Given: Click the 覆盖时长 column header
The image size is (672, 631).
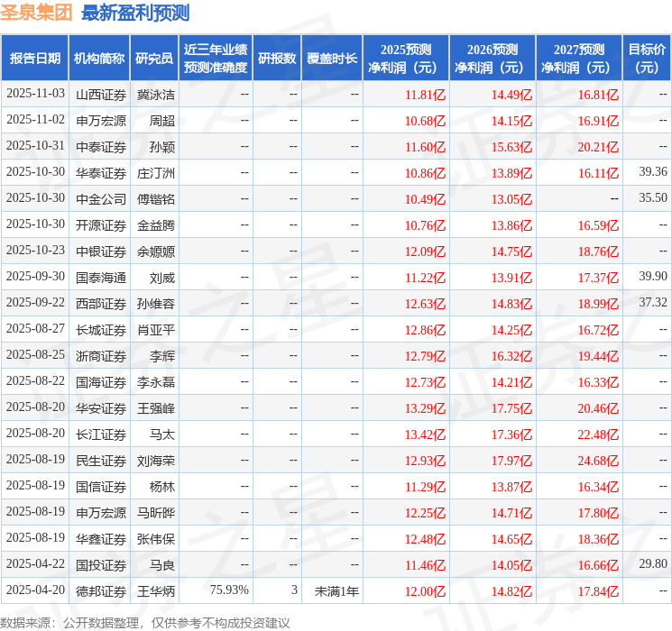Looking at the screenshot, I should (x=332, y=59).
